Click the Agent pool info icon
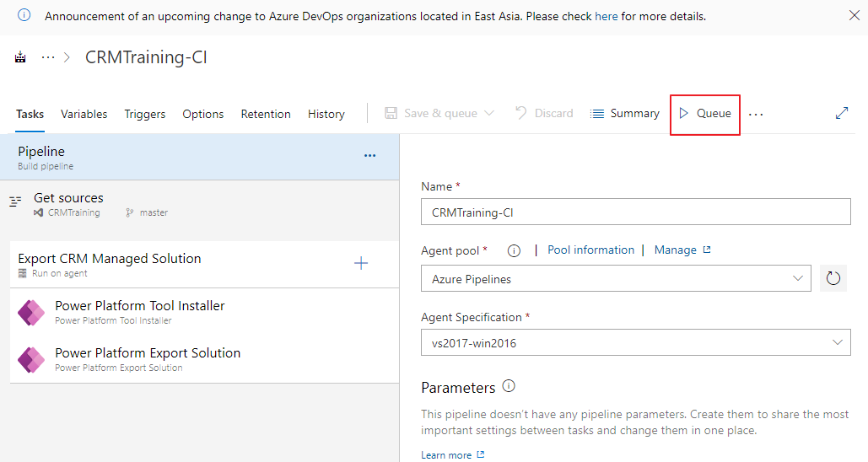This screenshot has width=868, height=462. (514, 250)
